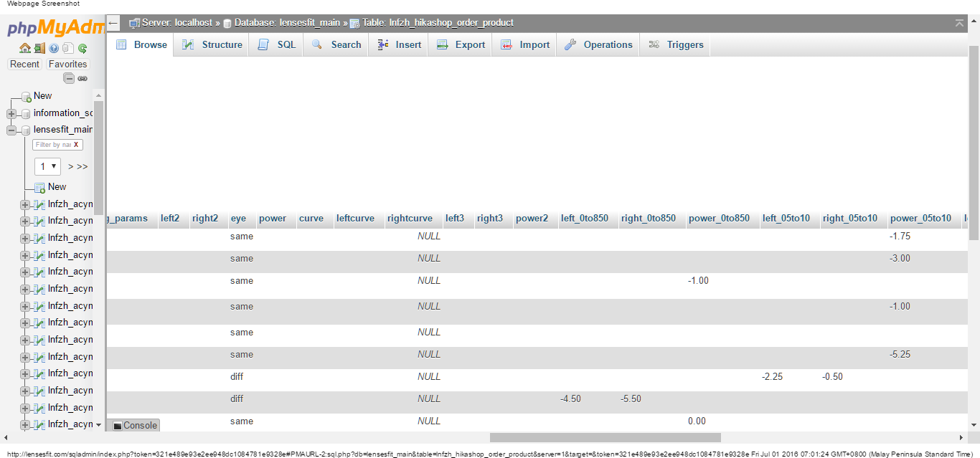The image size is (980, 458).
Task: Sort by power_05to10 column header
Action: click(x=920, y=219)
